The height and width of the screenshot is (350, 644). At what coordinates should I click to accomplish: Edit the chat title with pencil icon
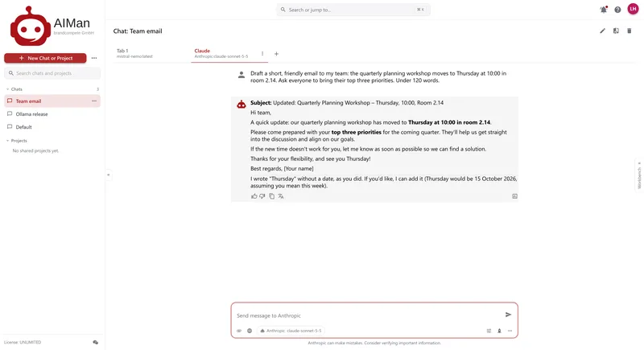click(602, 31)
